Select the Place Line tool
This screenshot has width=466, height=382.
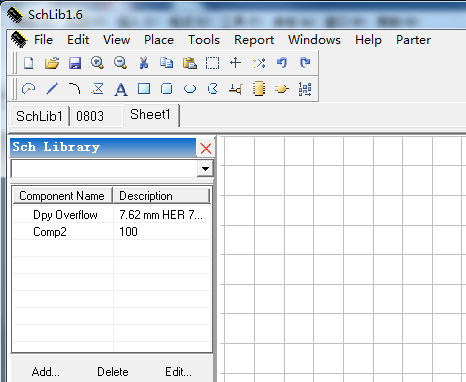[52, 89]
